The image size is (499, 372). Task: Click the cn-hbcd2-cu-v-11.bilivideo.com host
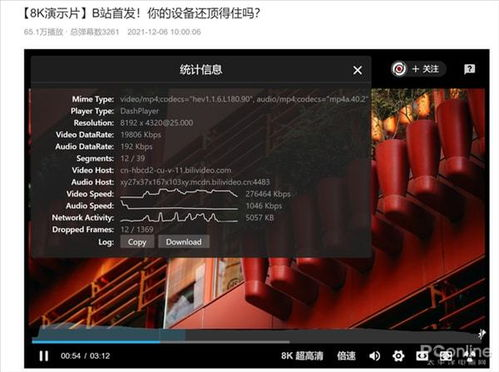click(x=176, y=170)
